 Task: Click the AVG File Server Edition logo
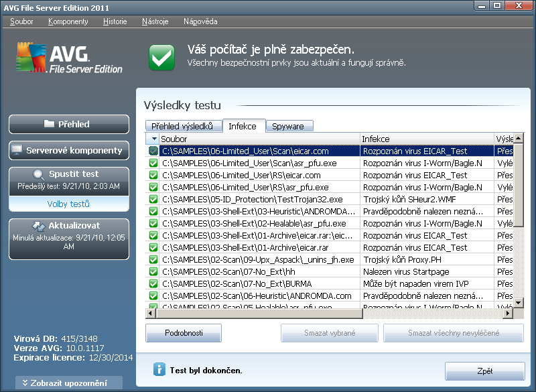pyautogui.click(x=69, y=58)
